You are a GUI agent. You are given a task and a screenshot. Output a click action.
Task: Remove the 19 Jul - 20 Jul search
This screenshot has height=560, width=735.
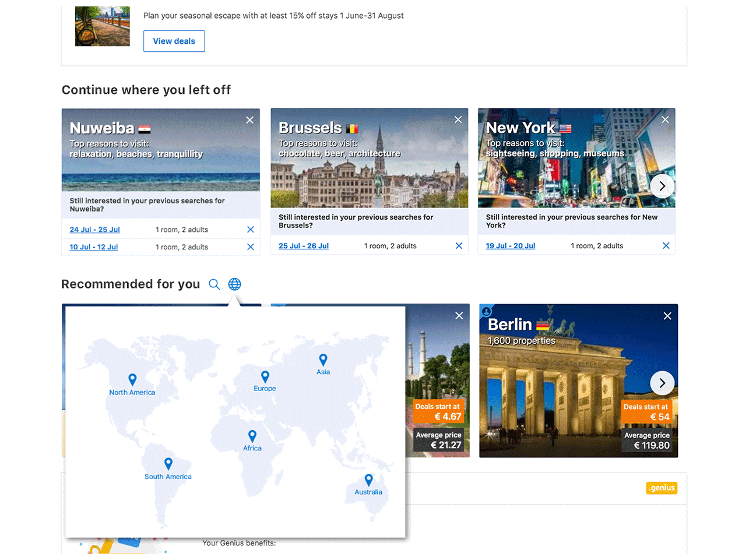pyautogui.click(x=666, y=246)
